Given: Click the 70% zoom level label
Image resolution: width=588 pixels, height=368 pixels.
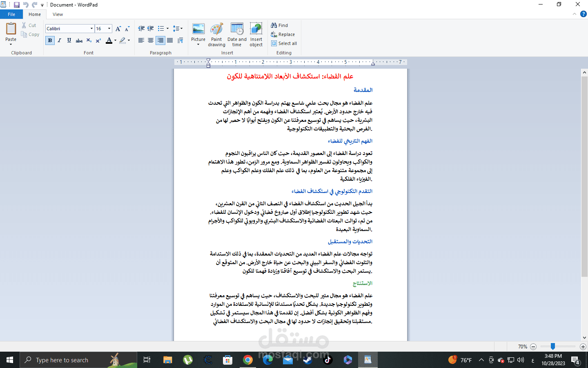Looking at the screenshot, I should 522,347.
